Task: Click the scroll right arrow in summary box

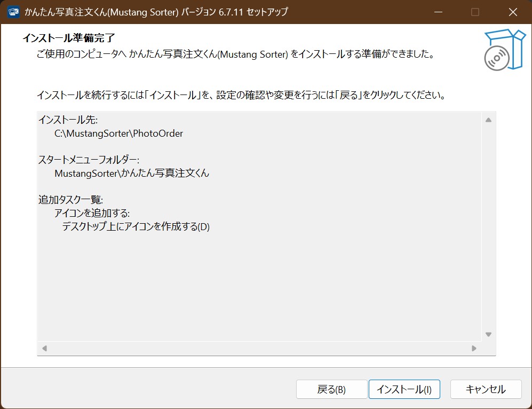Action: 474,348
